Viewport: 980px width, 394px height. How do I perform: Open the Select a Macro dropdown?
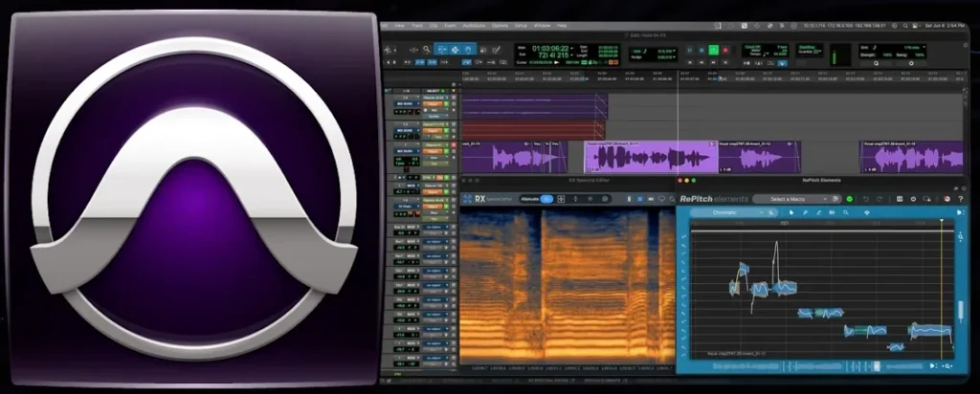point(797,199)
